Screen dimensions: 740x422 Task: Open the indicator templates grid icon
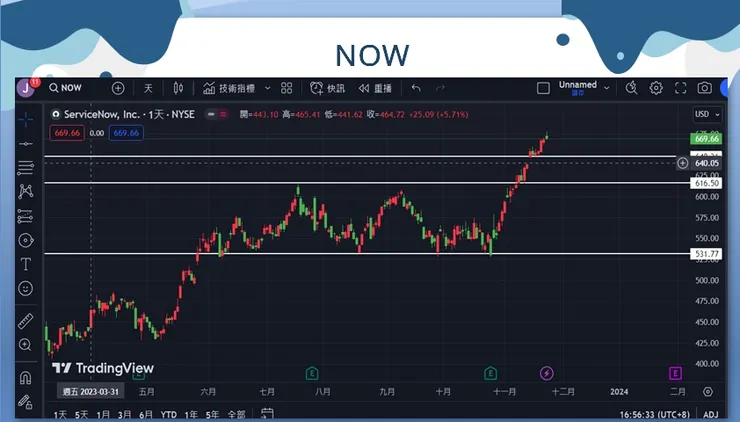286,88
